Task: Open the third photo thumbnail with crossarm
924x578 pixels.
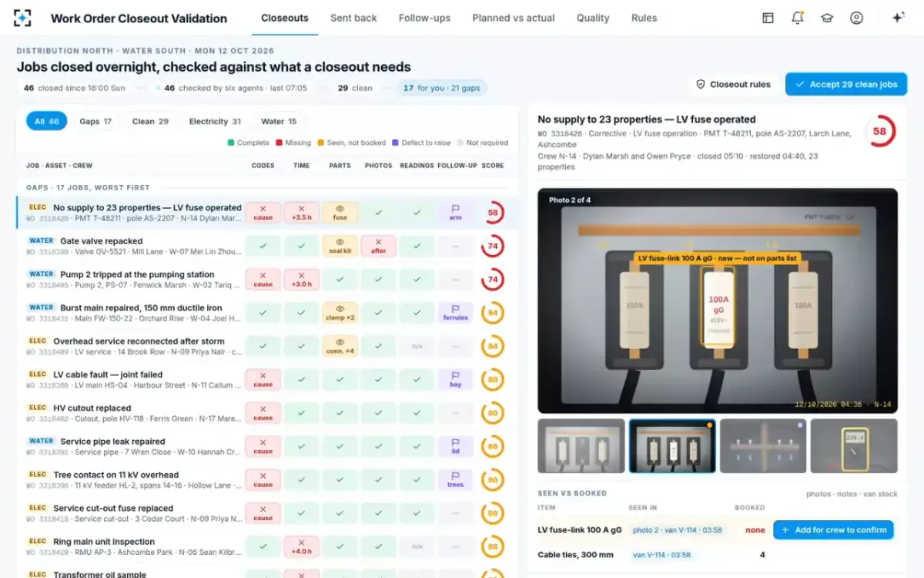Action: [763, 445]
